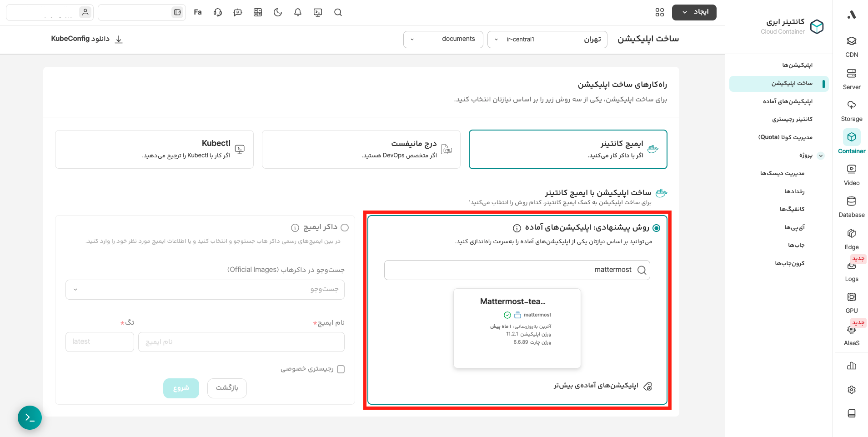Open notifications bell icon
Screen dimensions: 868x437
298,12
